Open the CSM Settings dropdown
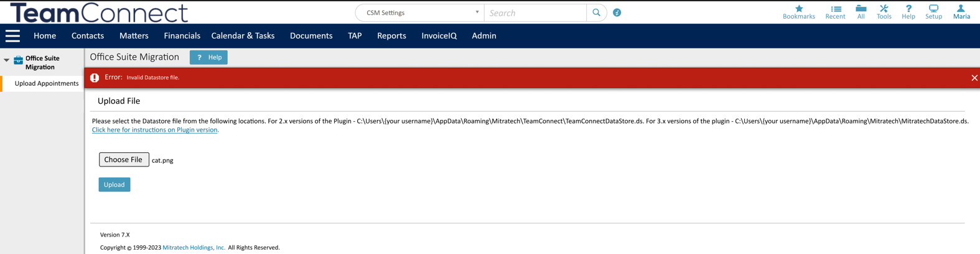This screenshot has width=980, height=254. (x=420, y=12)
